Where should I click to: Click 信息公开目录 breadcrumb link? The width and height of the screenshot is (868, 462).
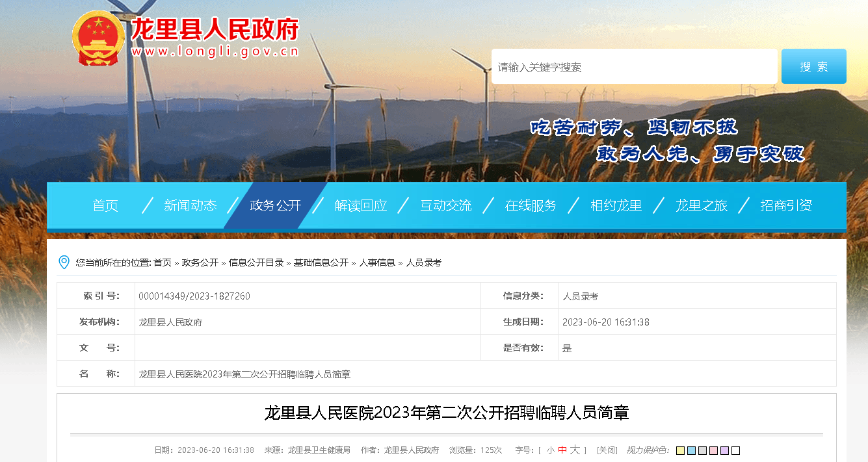tap(256, 263)
